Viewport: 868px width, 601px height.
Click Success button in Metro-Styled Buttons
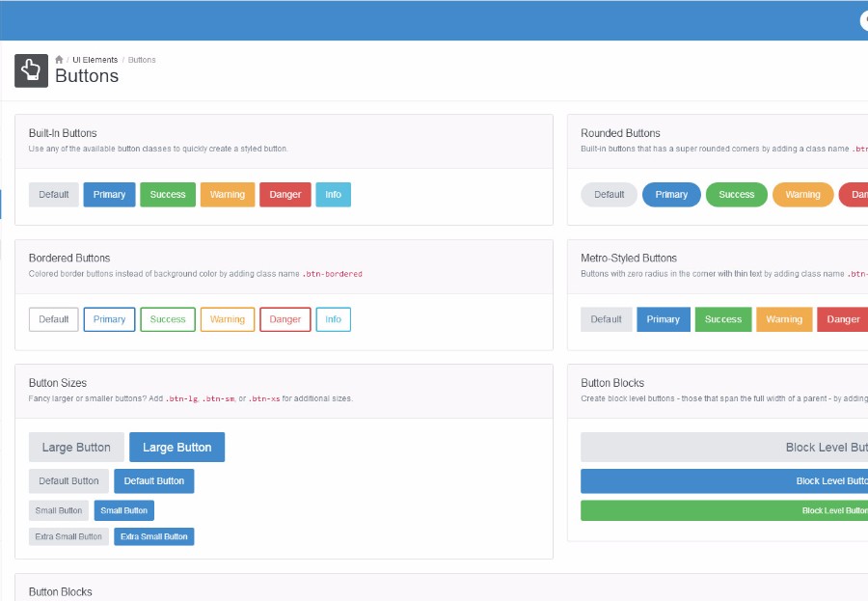click(723, 319)
